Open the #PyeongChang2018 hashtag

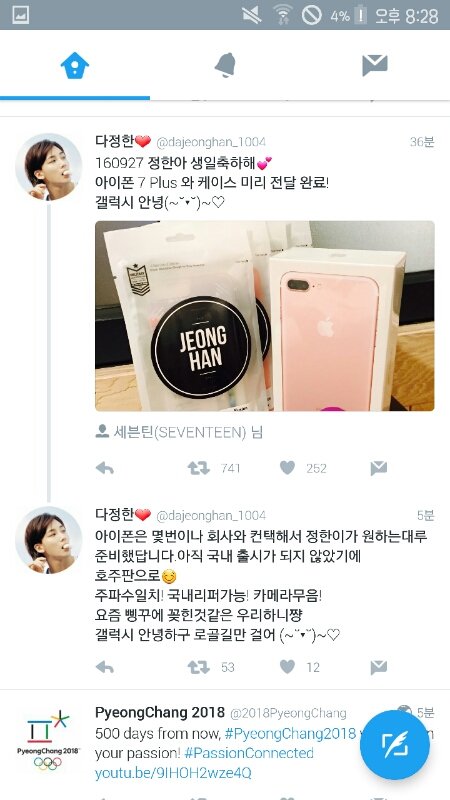click(290, 734)
